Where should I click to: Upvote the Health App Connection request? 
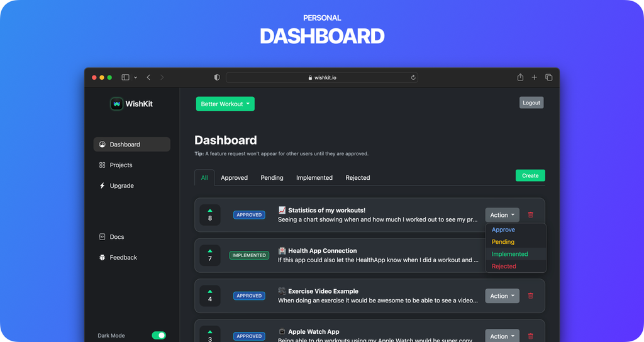click(x=210, y=255)
